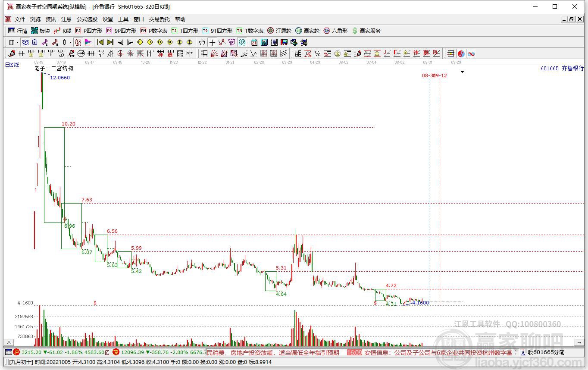Click the circled 金 icon
The width and height of the screenshot is (588, 370).
(338, 53)
